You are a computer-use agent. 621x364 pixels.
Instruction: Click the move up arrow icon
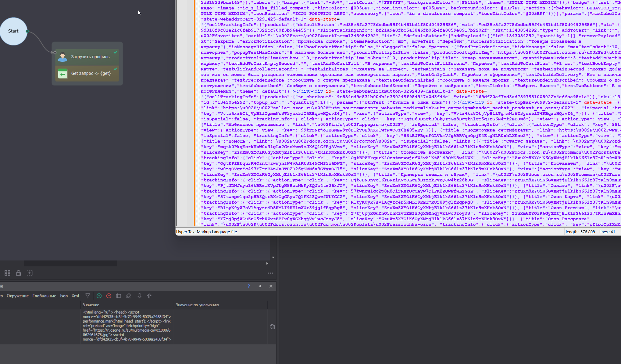pyautogui.click(x=149, y=296)
